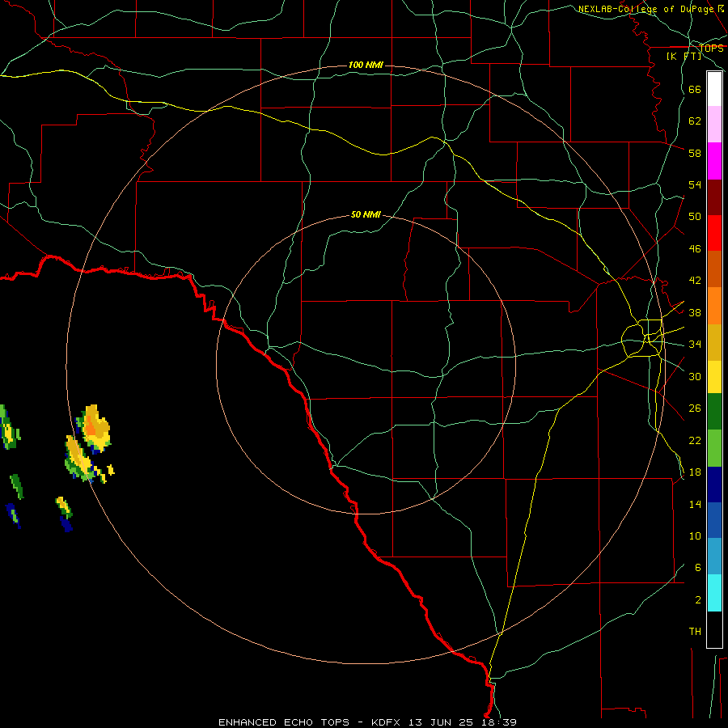Click legend value 66
The width and height of the screenshot is (728, 728).
(x=695, y=90)
